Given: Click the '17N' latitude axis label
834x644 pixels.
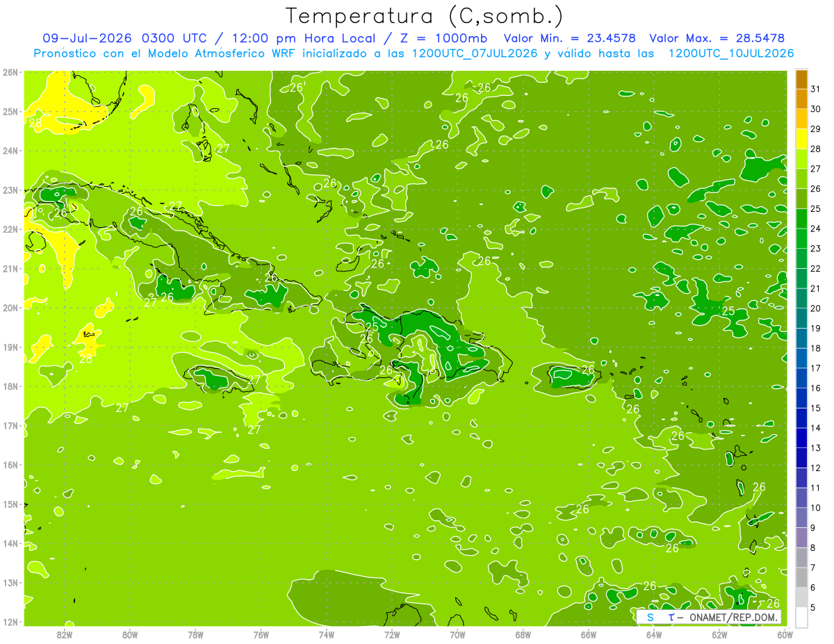Looking at the screenshot, I should (10, 425).
